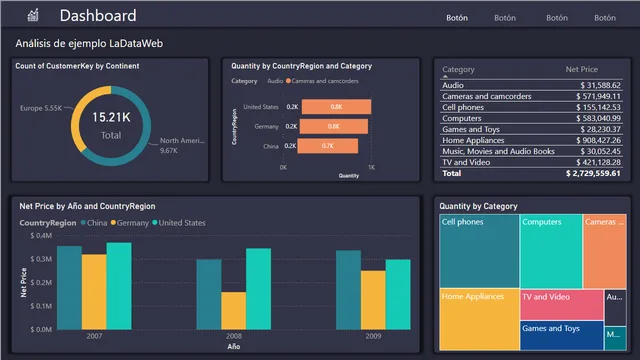
Task: Click Análisis de ejemplo LaDataWeb subtitle
Action: pyautogui.click(x=89, y=44)
